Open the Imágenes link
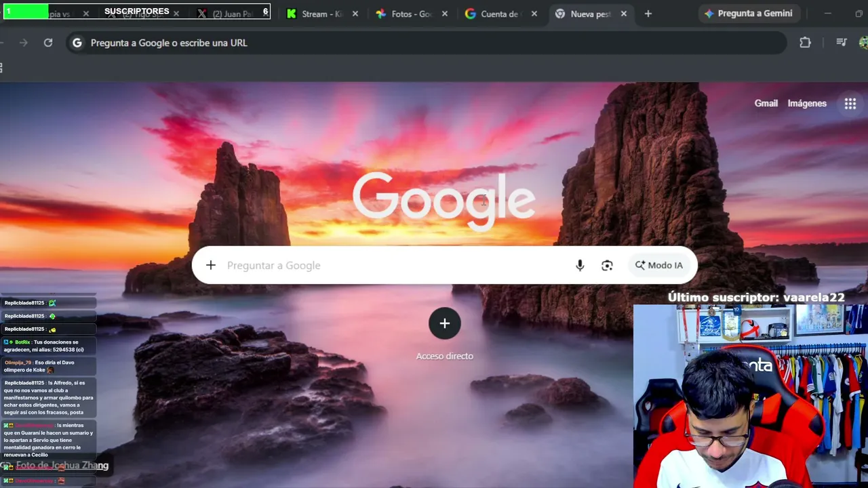 tap(807, 104)
